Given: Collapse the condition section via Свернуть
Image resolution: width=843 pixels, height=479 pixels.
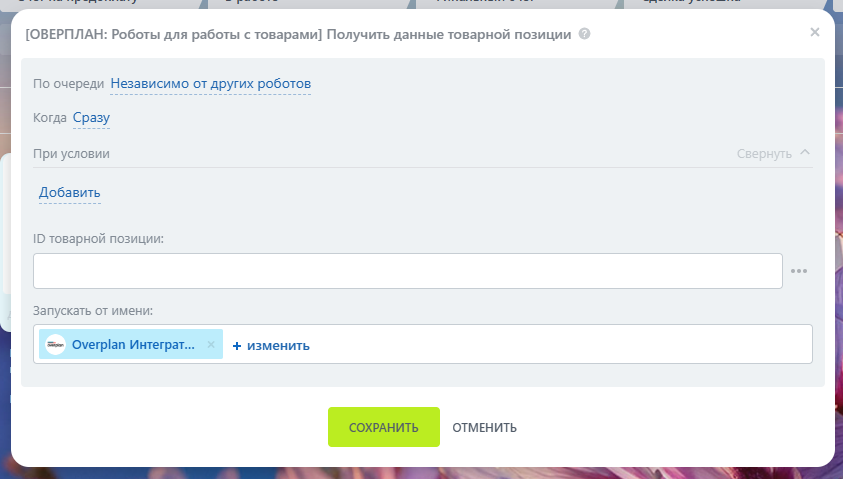Looking at the screenshot, I should tap(763, 154).
